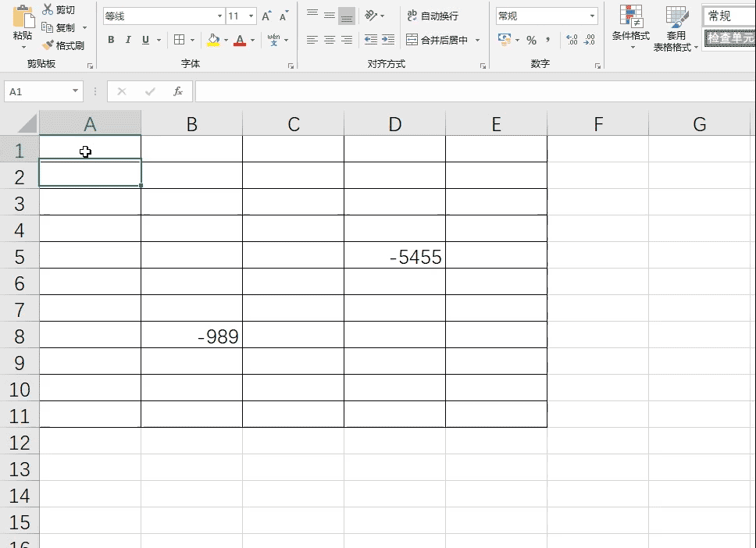
Task: Align text to middle of cell
Action: coord(330,16)
